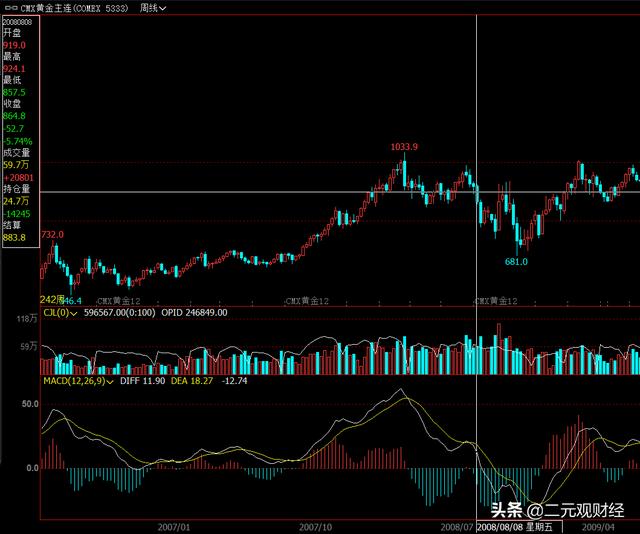The width and height of the screenshot is (640, 534).
Task: Expand the MACD(12,26,9) indicator dropdown
Action: click(111, 381)
